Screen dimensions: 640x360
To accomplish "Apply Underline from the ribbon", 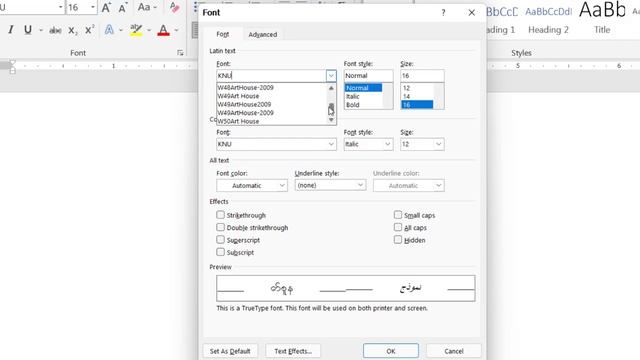I will (28, 30).
